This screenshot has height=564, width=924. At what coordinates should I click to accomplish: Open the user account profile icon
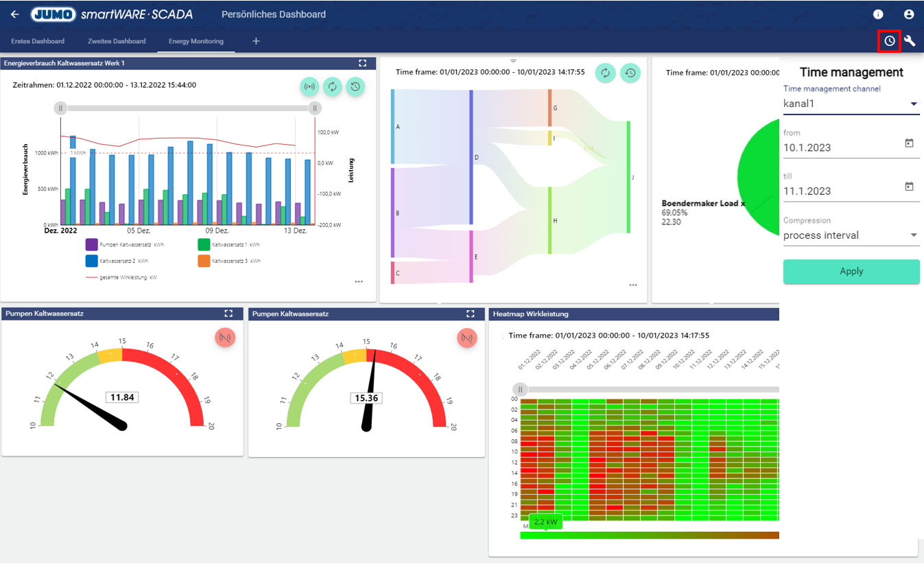(x=909, y=14)
